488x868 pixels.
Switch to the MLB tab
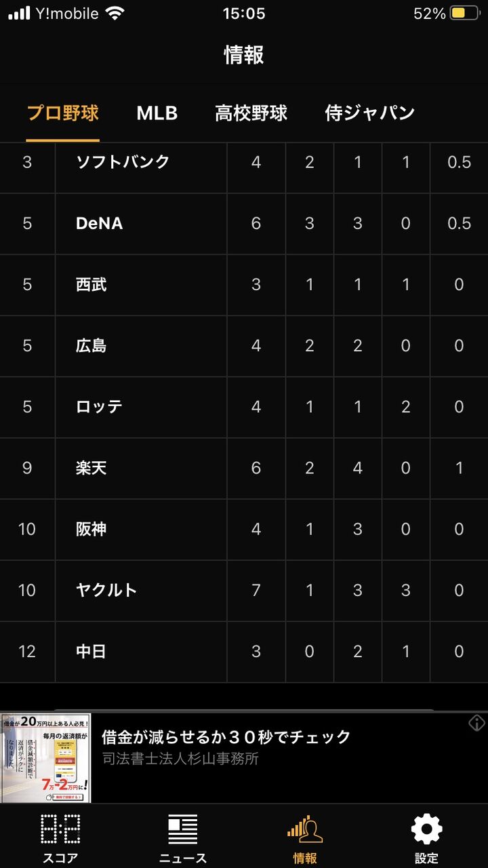[157, 113]
